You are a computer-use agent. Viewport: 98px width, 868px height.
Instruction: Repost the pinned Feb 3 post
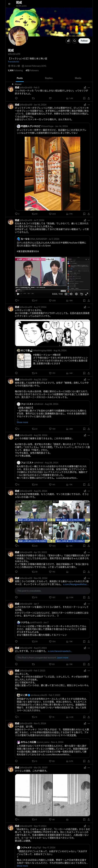pyautogui.click(x=33, y=98)
